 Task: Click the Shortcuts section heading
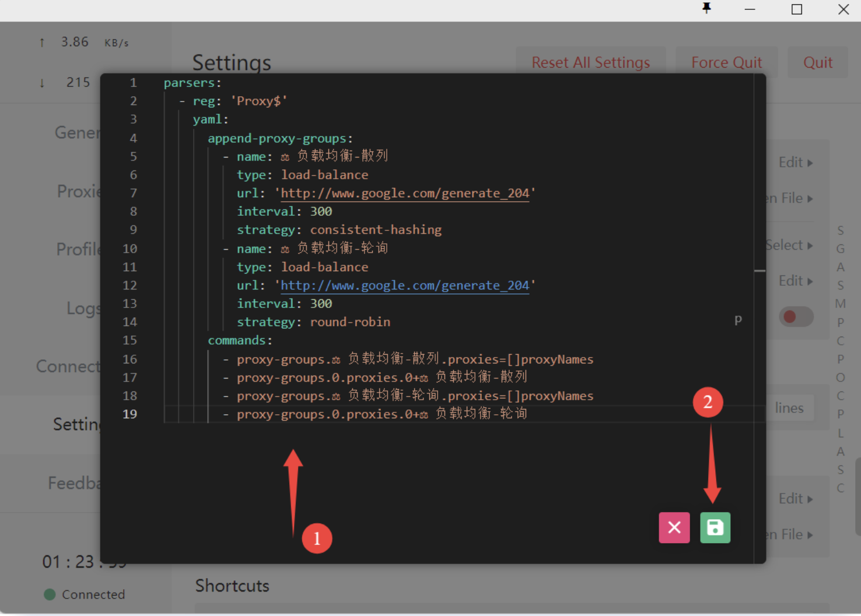point(232,586)
